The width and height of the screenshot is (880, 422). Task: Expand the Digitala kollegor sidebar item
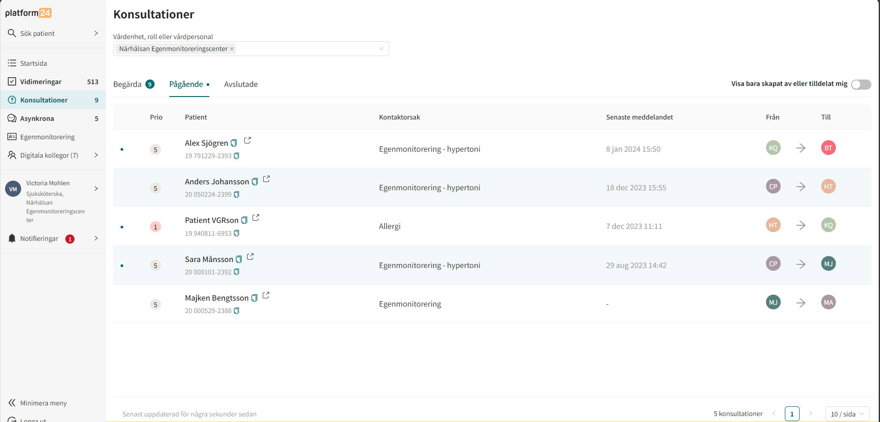tap(96, 155)
